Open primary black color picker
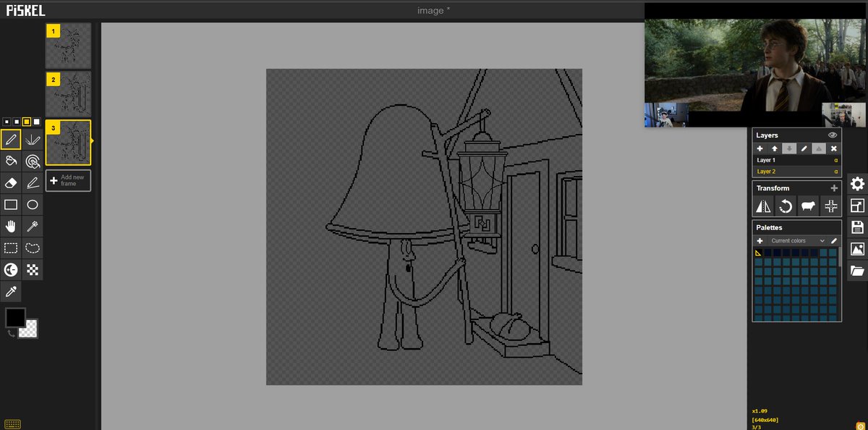Image resolution: width=868 pixels, height=430 pixels. pos(15,318)
